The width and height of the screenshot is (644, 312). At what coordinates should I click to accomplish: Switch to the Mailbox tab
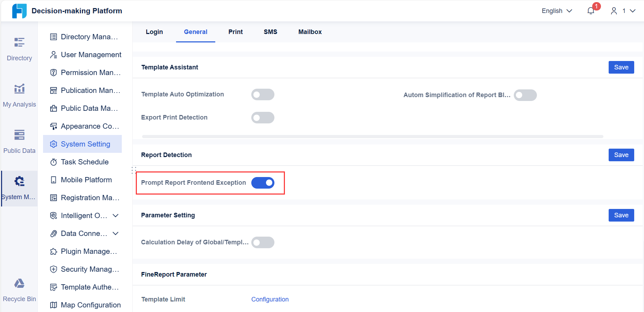point(310,32)
